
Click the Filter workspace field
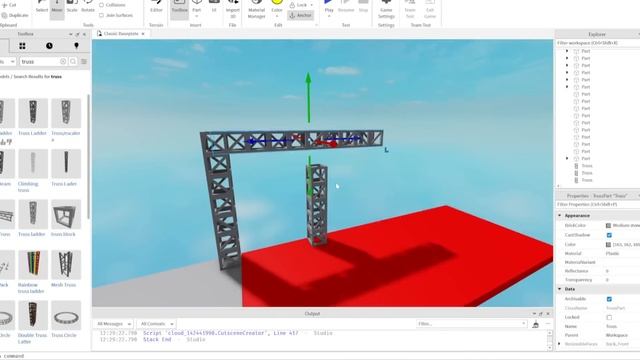[597, 43]
